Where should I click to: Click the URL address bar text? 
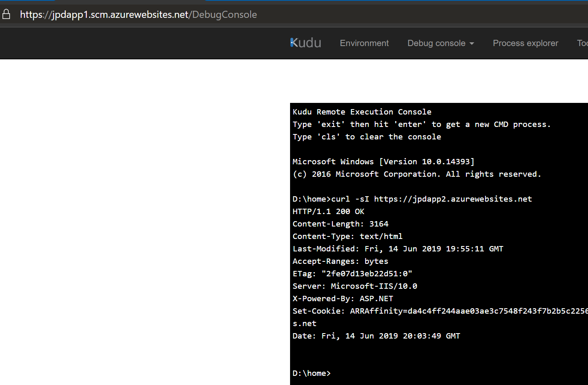pos(139,15)
